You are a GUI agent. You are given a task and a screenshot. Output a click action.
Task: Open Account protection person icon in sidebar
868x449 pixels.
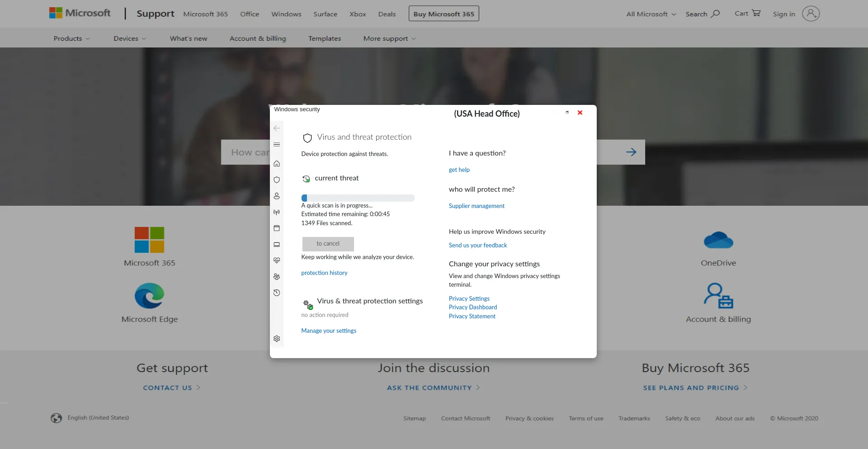(277, 196)
